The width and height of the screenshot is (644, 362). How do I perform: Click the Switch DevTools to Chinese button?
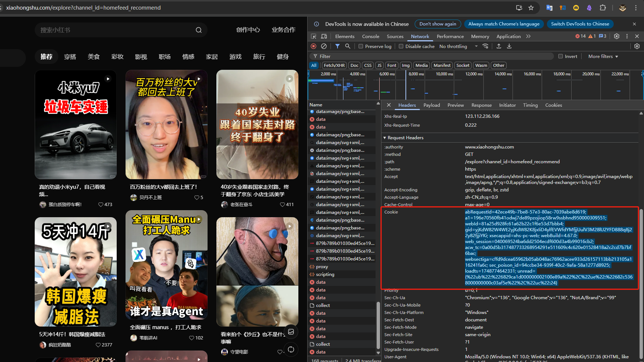point(580,24)
